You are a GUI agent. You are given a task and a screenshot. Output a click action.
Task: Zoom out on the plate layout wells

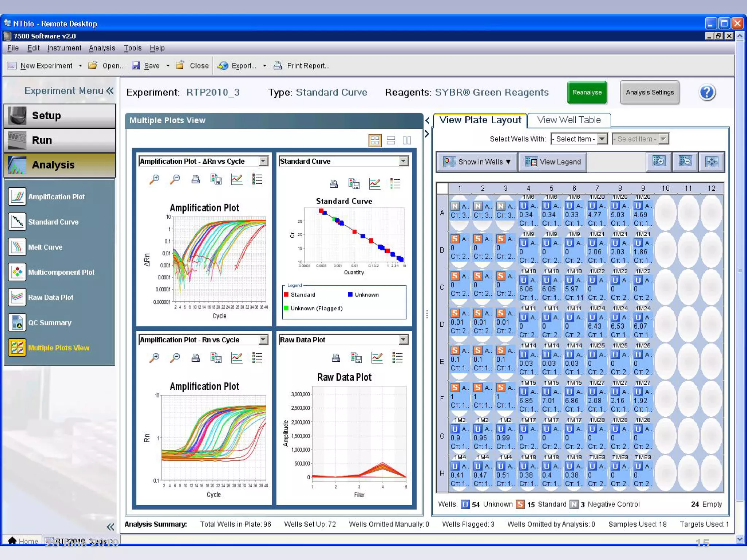(x=685, y=162)
